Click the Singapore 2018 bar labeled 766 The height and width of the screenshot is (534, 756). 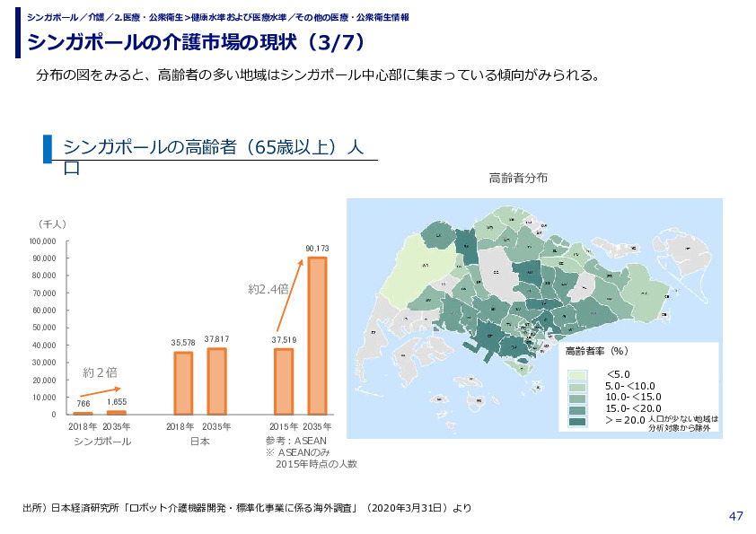[83, 413]
